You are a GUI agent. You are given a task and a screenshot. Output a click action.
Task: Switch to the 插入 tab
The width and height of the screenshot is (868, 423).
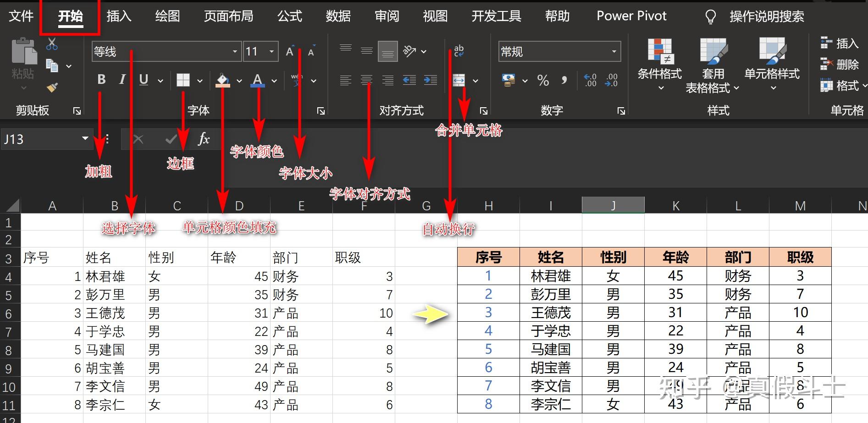[119, 16]
